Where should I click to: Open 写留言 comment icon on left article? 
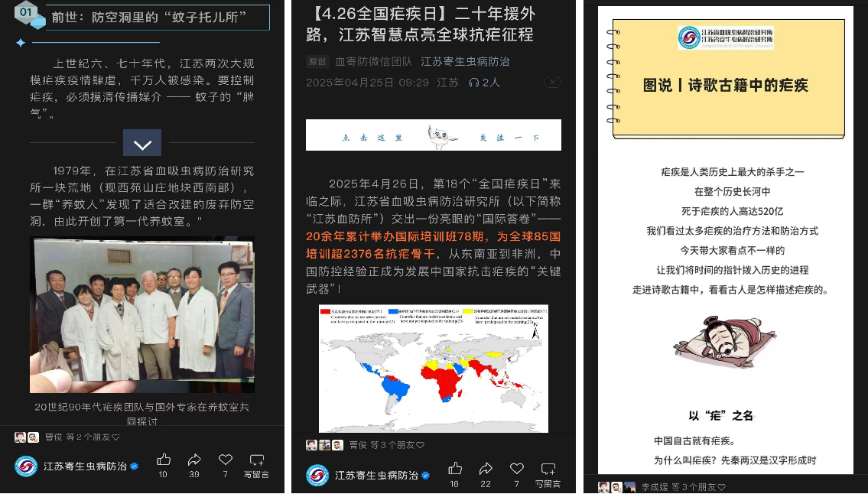click(256, 460)
